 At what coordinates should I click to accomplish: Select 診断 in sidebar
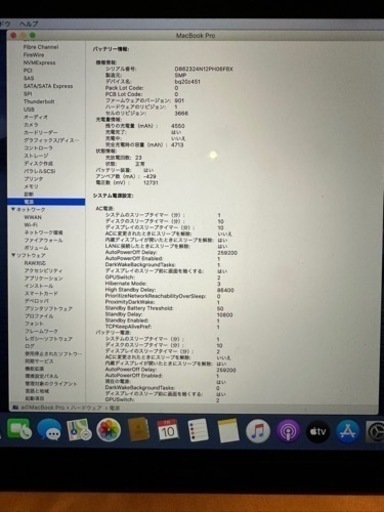[x=29, y=194]
